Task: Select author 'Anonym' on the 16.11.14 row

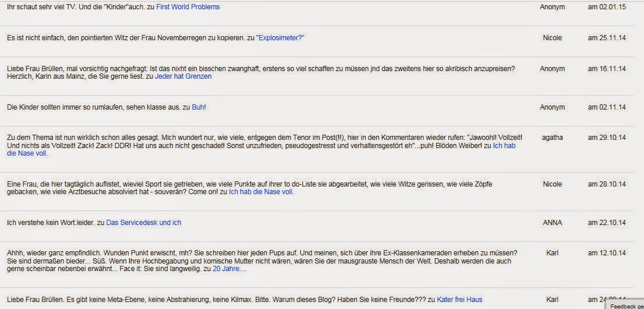Action: click(552, 69)
